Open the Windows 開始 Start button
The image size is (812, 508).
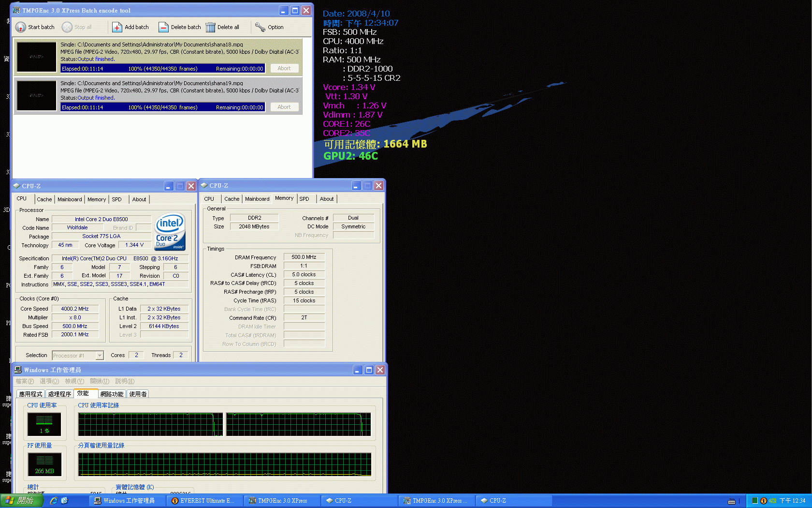click(x=21, y=501)
